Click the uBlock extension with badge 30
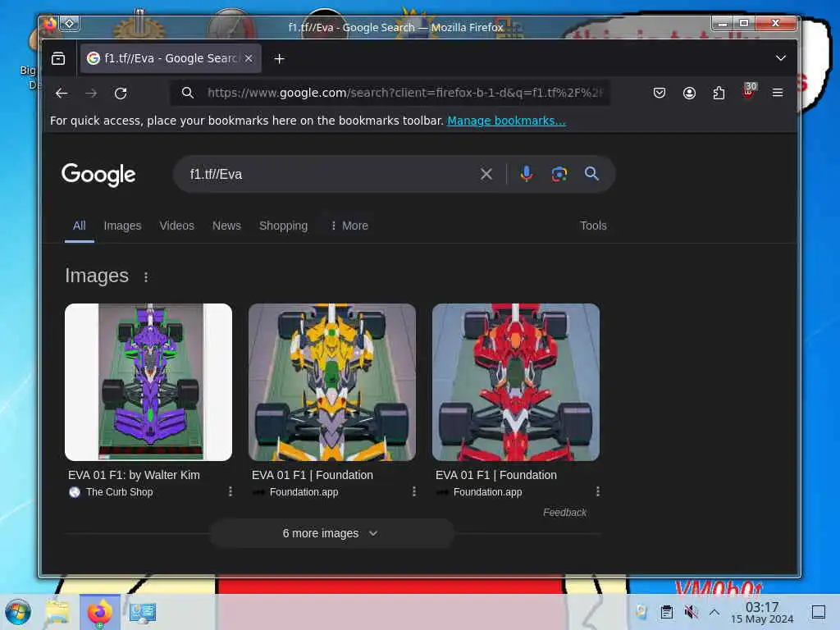The height and width of the screenshot is (630, 840). (748, 92)
